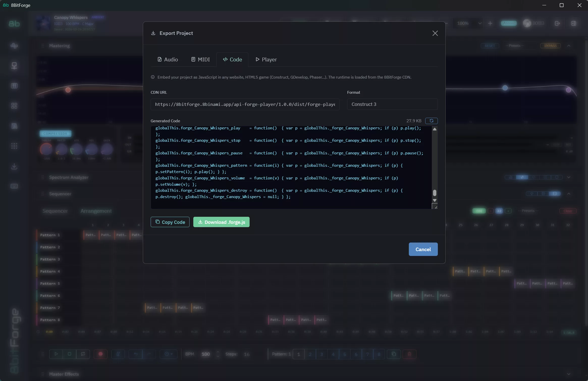Viewport: 588px width, 381px height.
Task: Open the virtual keyboard sidebar panel
Action: tap(14, 186)
